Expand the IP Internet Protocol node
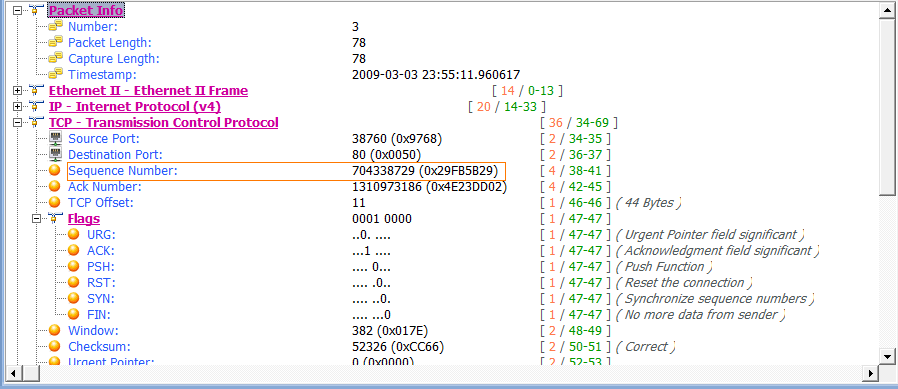The image size is (898, 389). (17, 107)
